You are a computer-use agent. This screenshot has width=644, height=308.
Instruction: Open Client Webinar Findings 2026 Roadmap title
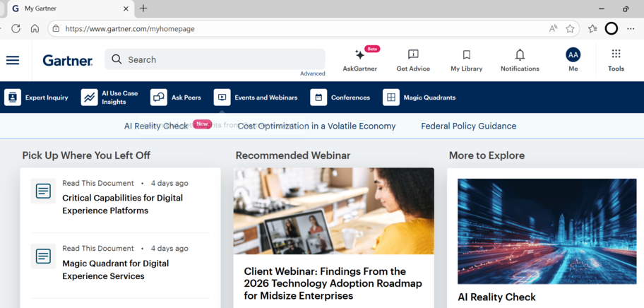tap(333, 283)
